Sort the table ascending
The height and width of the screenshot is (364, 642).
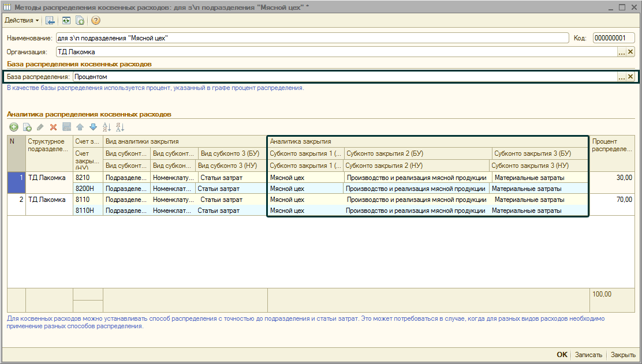(106, 127)
